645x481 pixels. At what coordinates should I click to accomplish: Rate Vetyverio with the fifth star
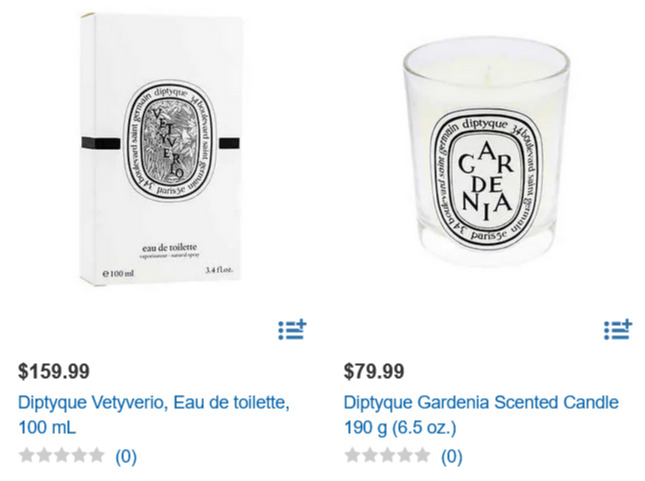96,455
